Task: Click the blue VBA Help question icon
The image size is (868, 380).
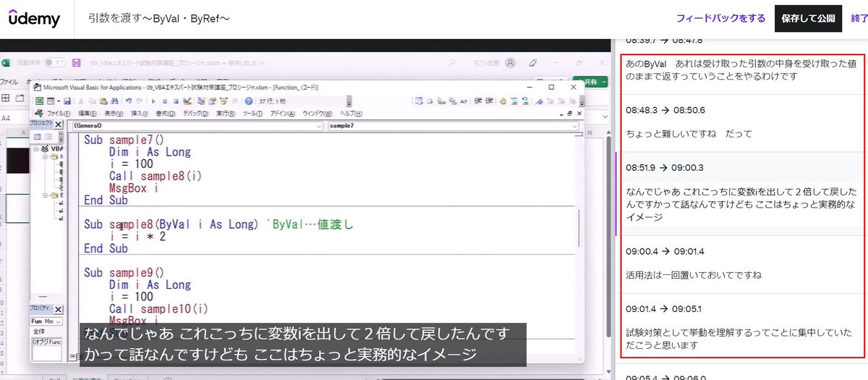Action: click(x=248, y=101)
